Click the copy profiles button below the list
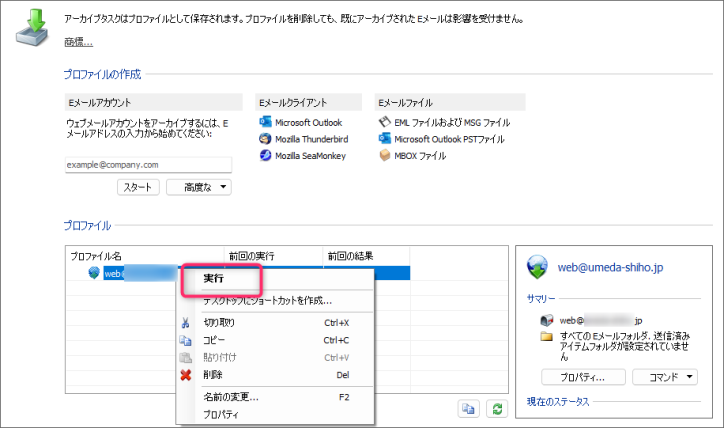The image size is (724, 428). (468, 409)
